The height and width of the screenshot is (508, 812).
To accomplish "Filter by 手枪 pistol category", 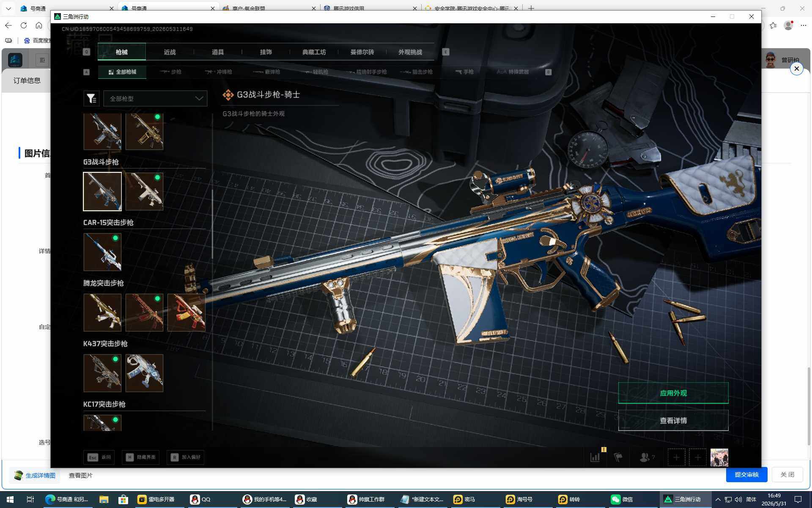I will [464, 72].
